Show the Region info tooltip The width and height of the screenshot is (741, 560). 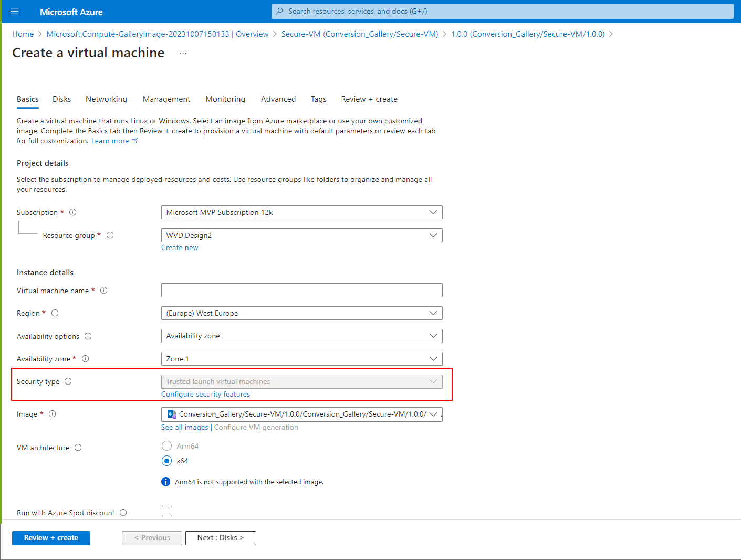(55, 313)
